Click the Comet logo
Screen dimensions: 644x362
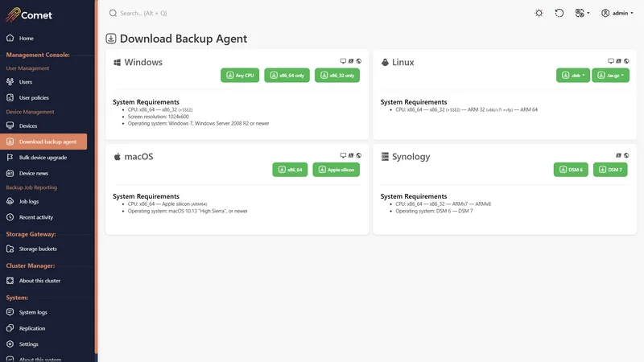pos(29,14)
